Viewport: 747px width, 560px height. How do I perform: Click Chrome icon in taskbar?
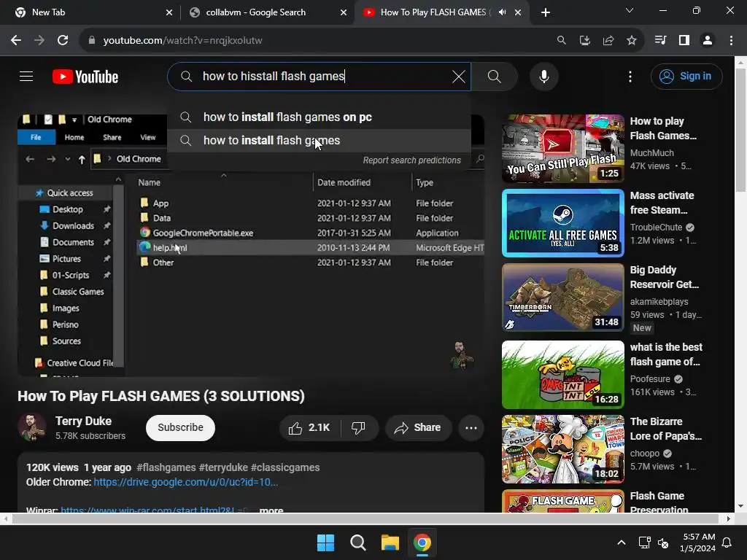[x=422, y=542]
